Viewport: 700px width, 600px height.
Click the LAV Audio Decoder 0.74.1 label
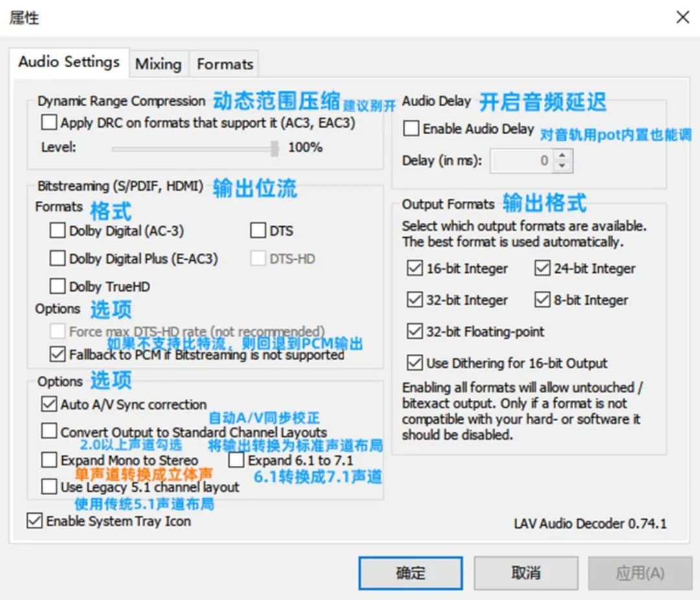click(590, 523)
